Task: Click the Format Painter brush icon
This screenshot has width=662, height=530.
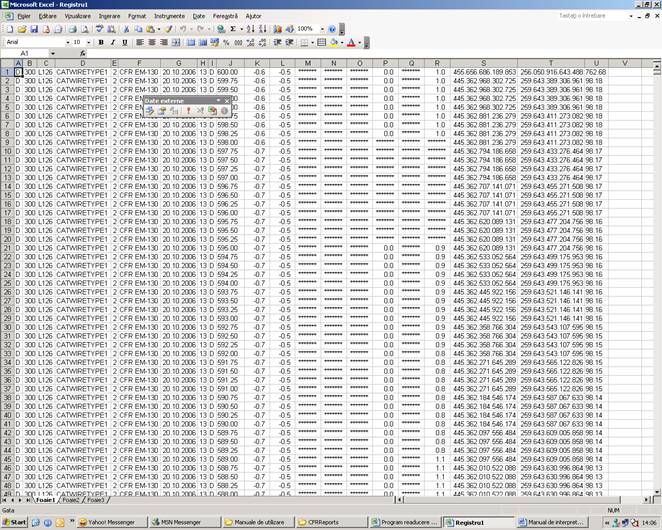Action: [169, 29]
